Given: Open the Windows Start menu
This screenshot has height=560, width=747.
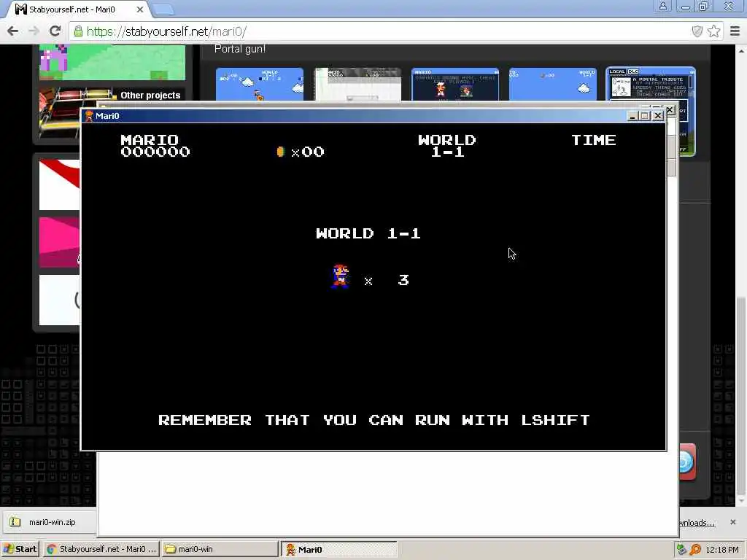Looking at the screenshot, I should [x=20, y=549].
